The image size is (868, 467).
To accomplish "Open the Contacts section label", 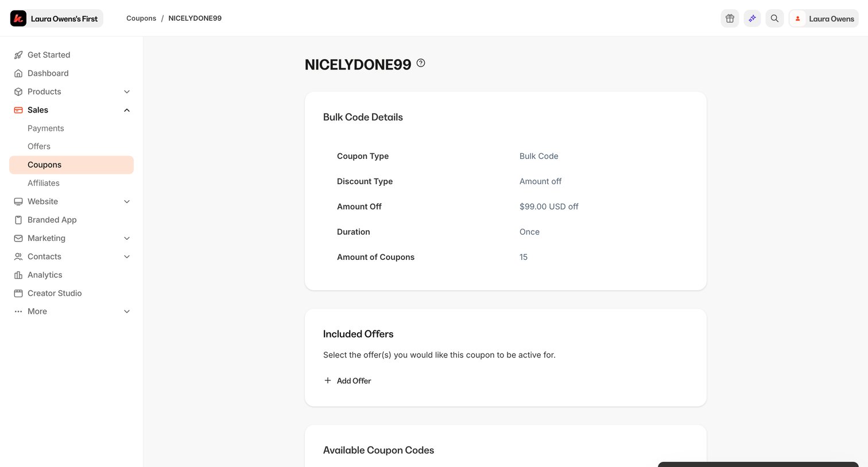I will click(44, 256).
